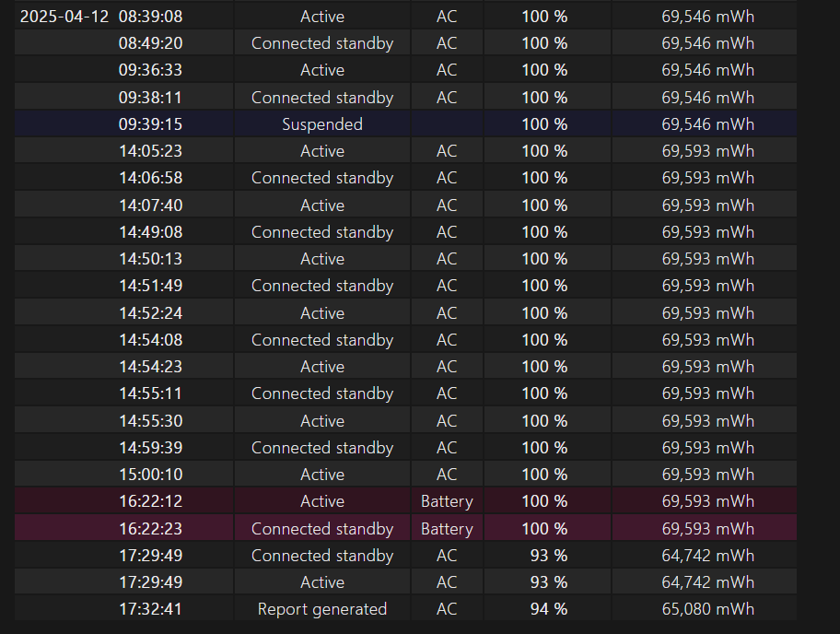The image size is (840, 634).
Task: Select the 09:39:15 timestamp
Action: (x=150, y=124)
